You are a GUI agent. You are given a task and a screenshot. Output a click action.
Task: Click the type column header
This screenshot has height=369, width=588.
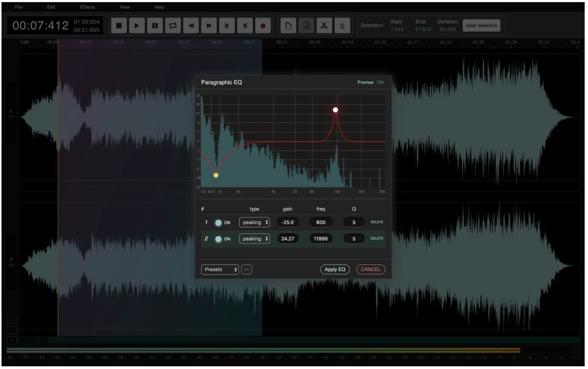(255, 209)
